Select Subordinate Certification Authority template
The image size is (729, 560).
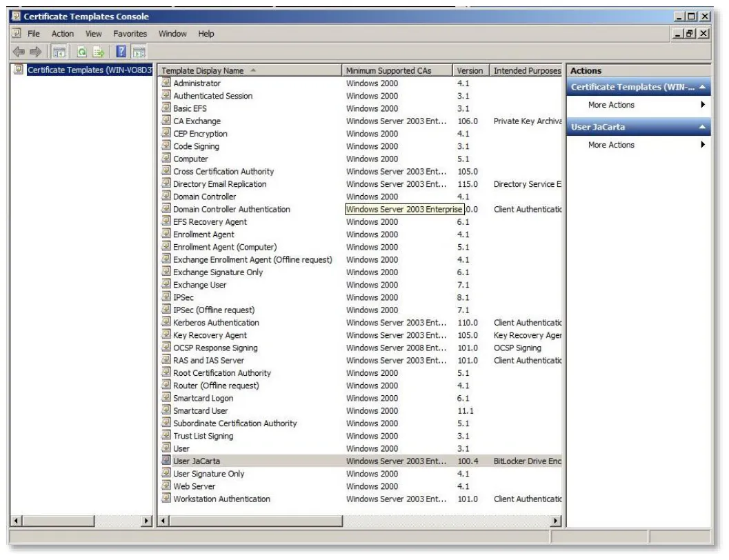point(234,423)
